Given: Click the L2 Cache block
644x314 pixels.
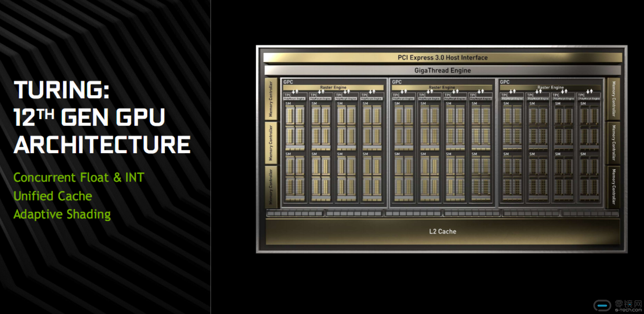Looking at the screenshot, I should (x=442, y=232).
